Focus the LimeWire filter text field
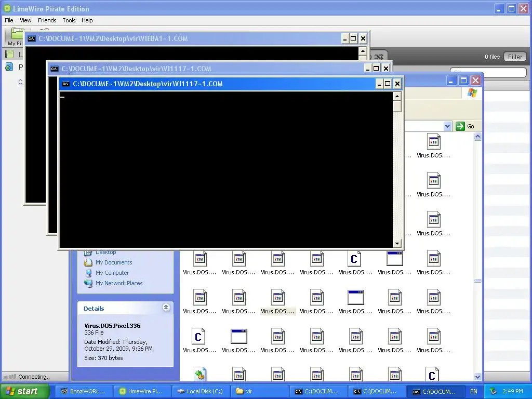532x399 pixels. click(x=488, y=72)
